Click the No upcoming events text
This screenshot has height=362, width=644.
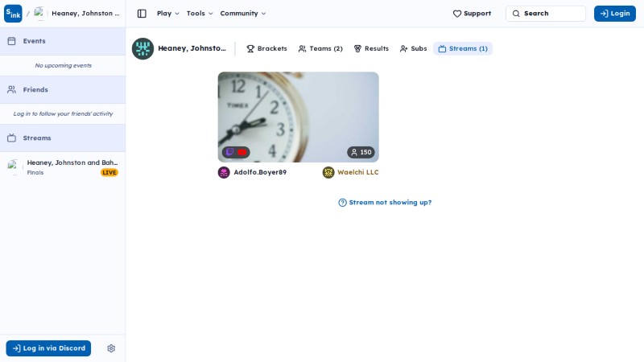pyautogui.click(x=64, y=65)
